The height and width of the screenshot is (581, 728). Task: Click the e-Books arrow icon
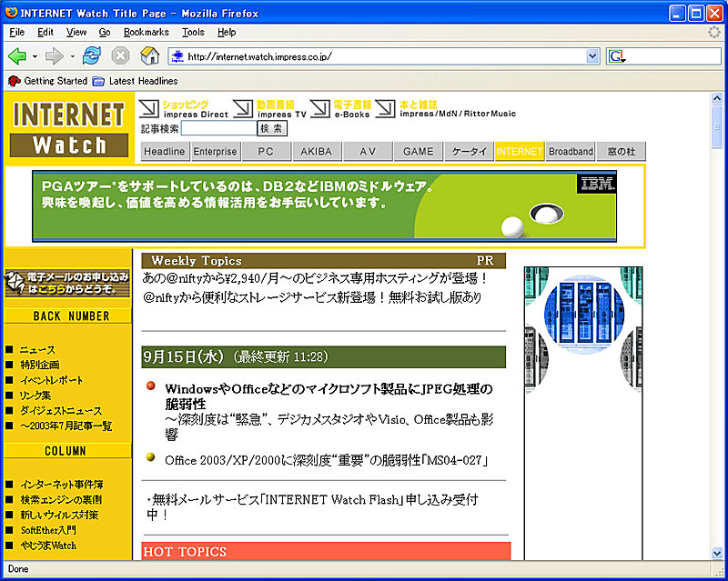pos(320,108)
